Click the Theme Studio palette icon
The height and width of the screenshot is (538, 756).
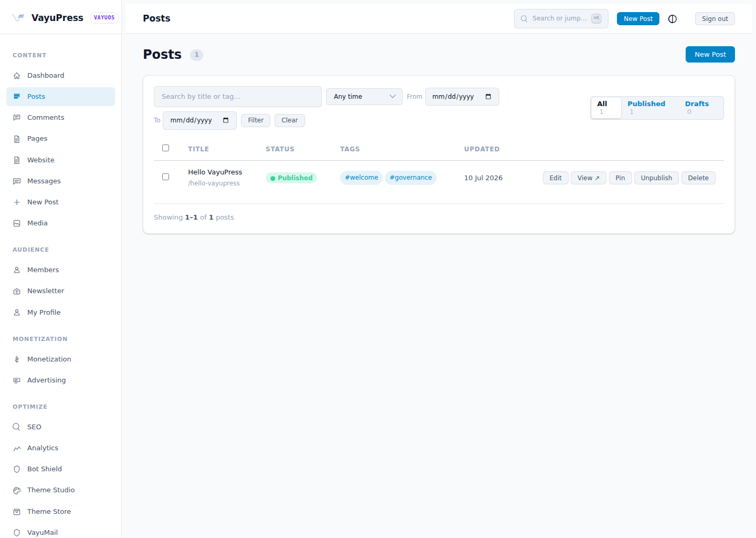click(x=17, y=490)
